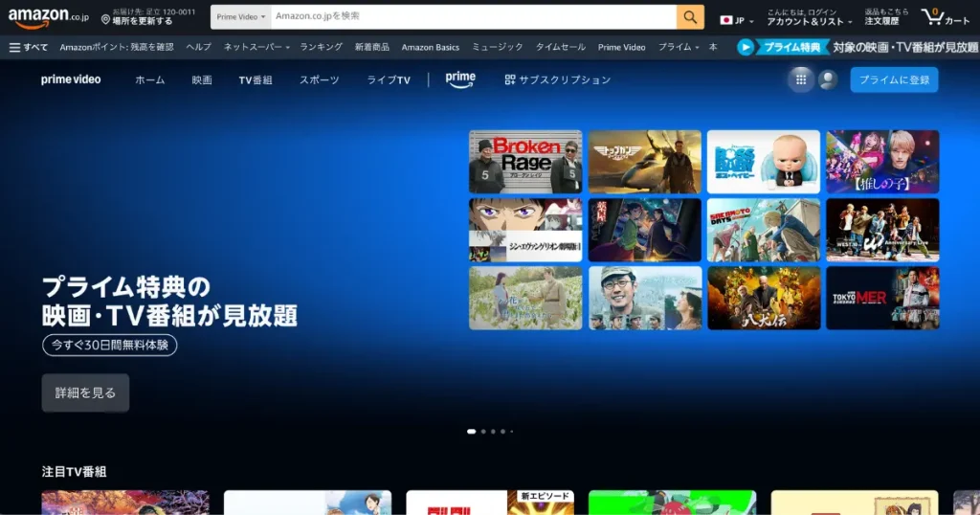
Task: Click the プライム特典 banner label
Action: [x=791, y=47]
